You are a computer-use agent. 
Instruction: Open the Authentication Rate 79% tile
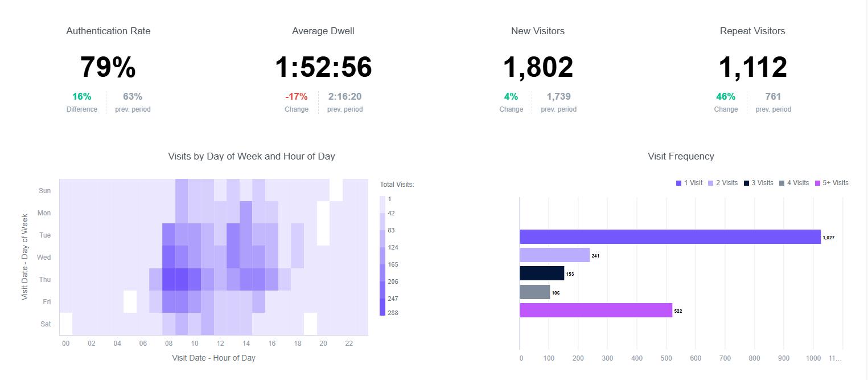coord(108,67)
